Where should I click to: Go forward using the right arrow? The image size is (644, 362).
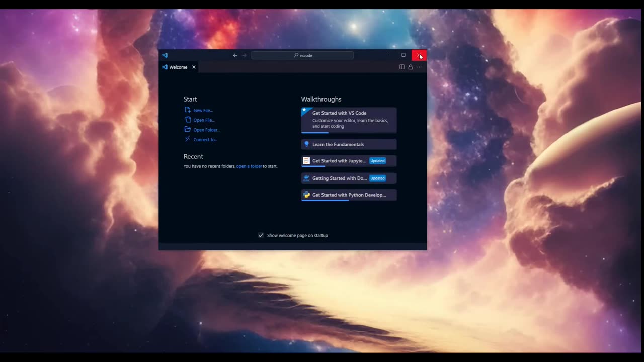tap(245, 55)
